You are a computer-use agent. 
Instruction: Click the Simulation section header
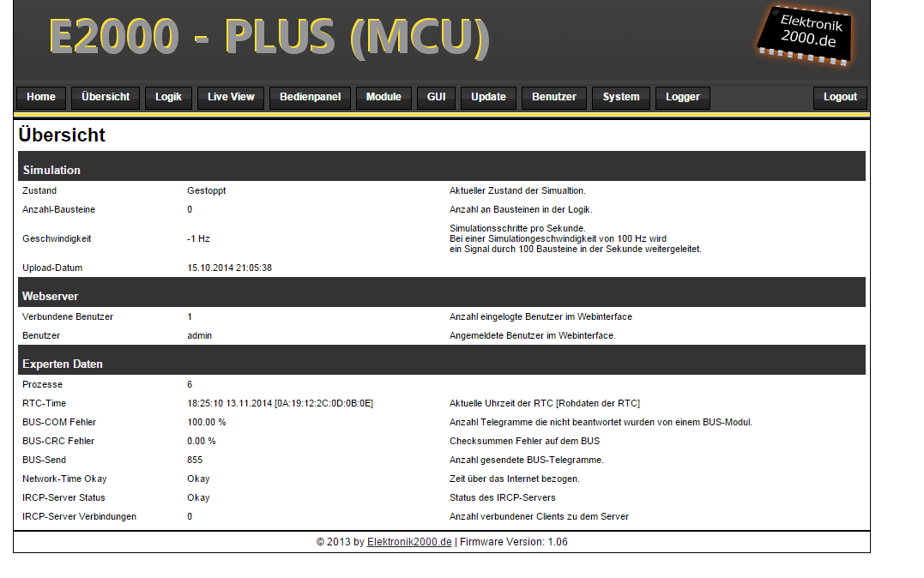[x=51, y=170]
